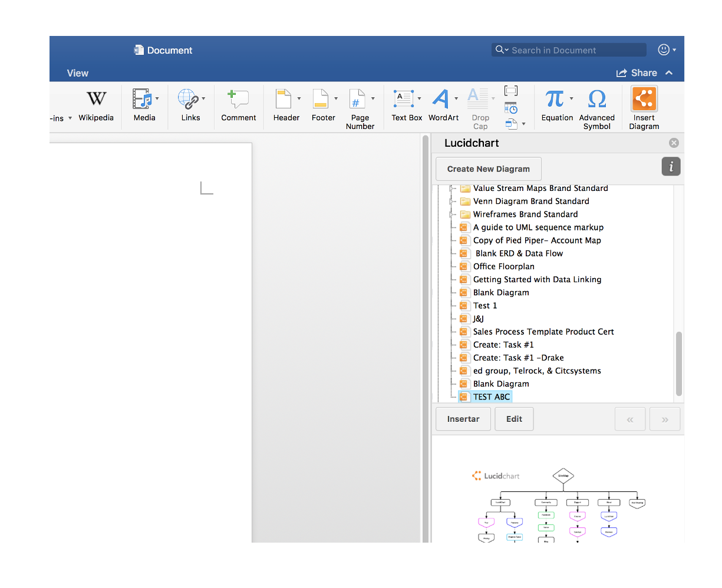Click the TEST ABC diagram preview thumbnail
The width and height of the screenshot is (722, 588).
558,505
